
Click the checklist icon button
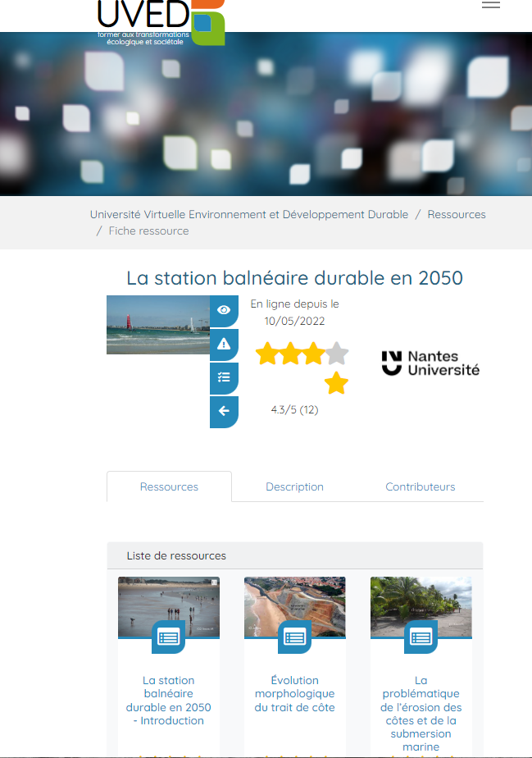point(224,378)
